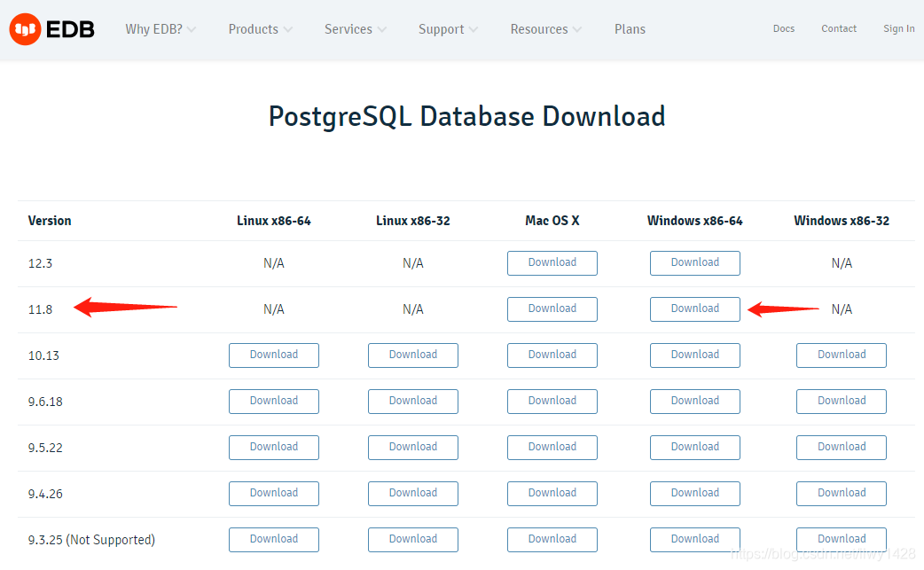Expand the Services dropdown menu
The height and width of the screenshot is (570, 924).
click(356, 29)
